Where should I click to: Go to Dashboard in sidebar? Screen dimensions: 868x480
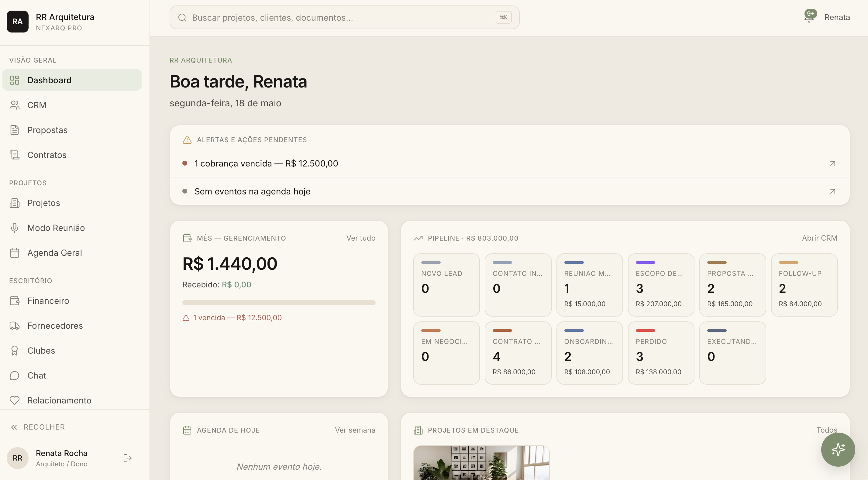click(72, 80)
